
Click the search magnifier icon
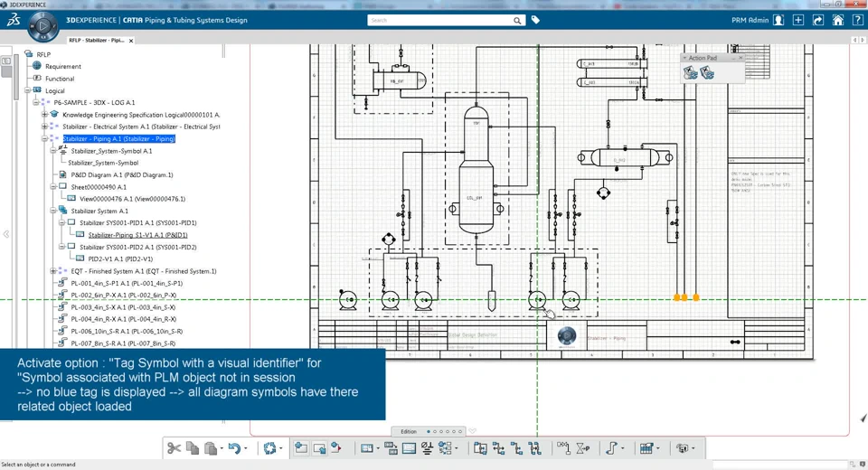pos(517,21)
